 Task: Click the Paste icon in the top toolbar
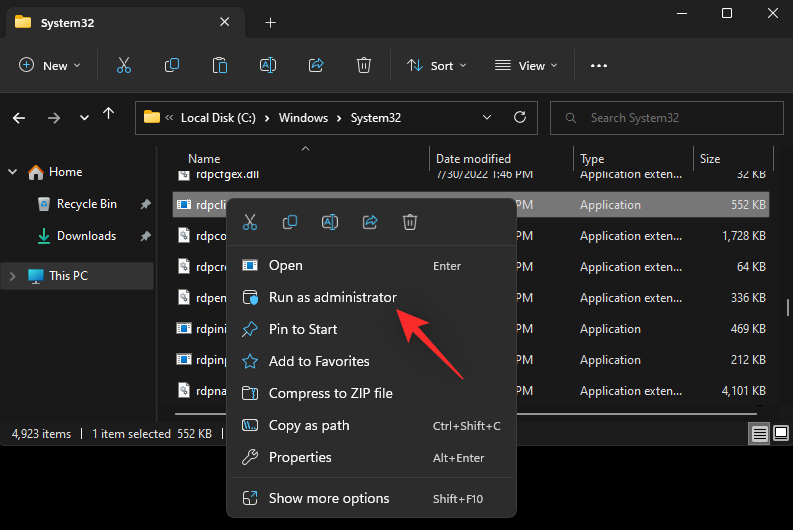(220, 65)
